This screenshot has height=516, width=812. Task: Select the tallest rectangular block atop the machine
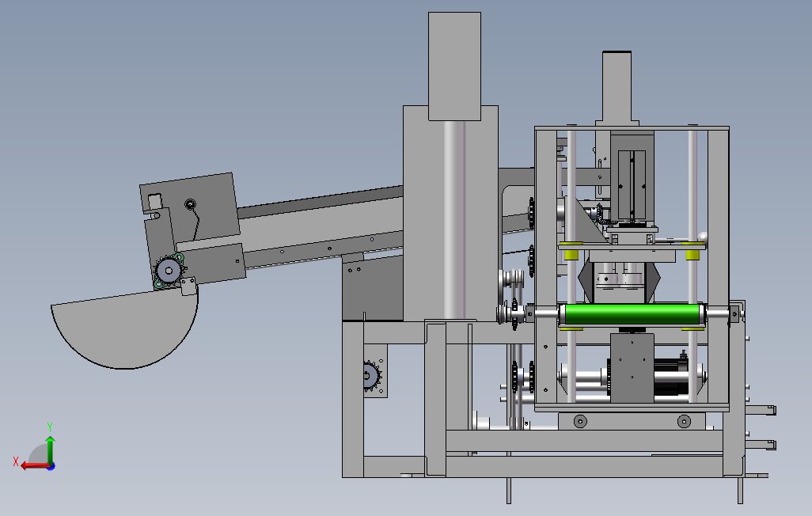454,66
